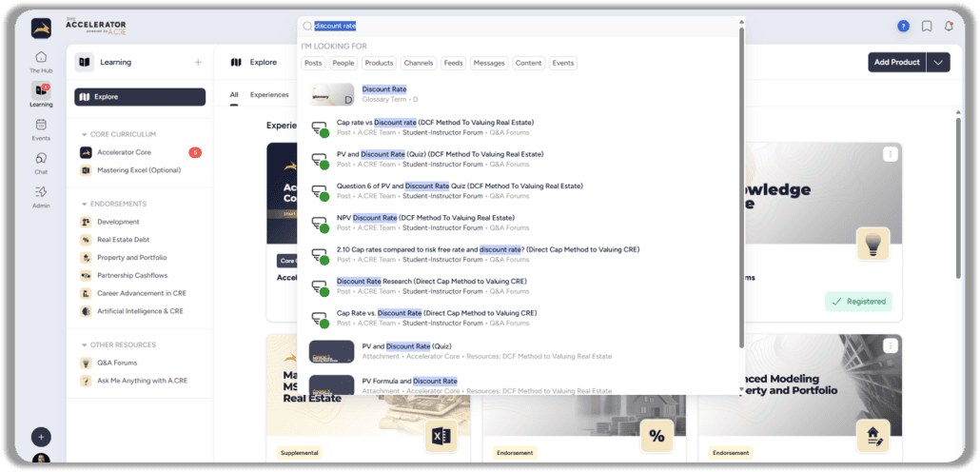Filter search results by Events

click(563, 63)
